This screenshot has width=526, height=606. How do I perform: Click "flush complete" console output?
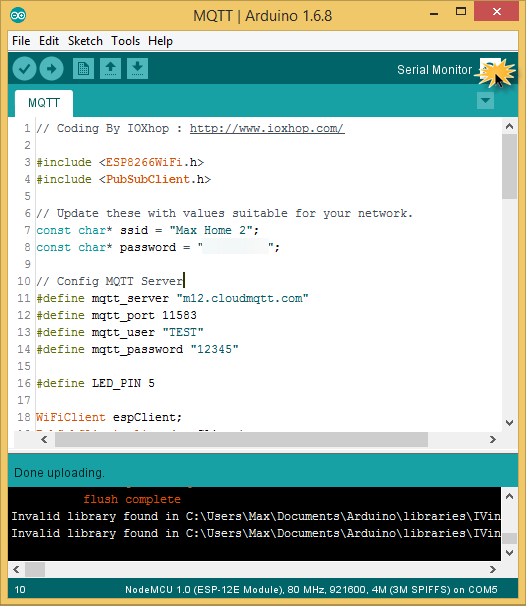pyautogui.click(x=132, y=499)
